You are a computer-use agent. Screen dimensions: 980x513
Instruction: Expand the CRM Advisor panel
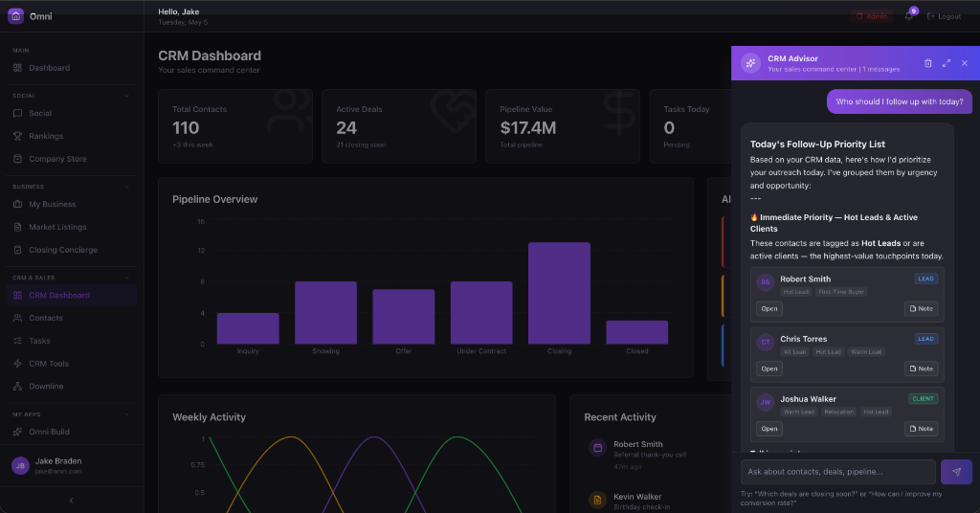947,63
